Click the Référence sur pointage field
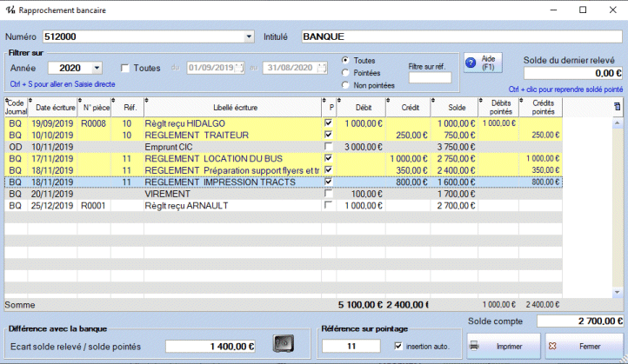 (350, 346)
